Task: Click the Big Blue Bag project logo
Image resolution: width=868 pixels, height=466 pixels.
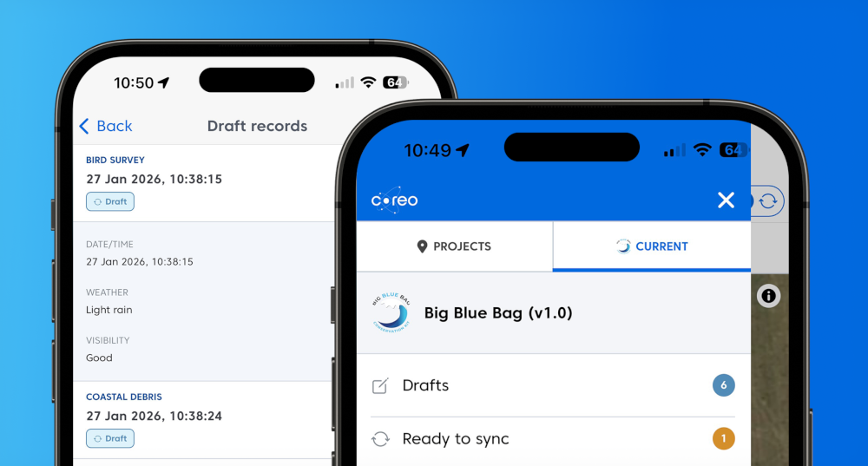Action: coord(391,312)
